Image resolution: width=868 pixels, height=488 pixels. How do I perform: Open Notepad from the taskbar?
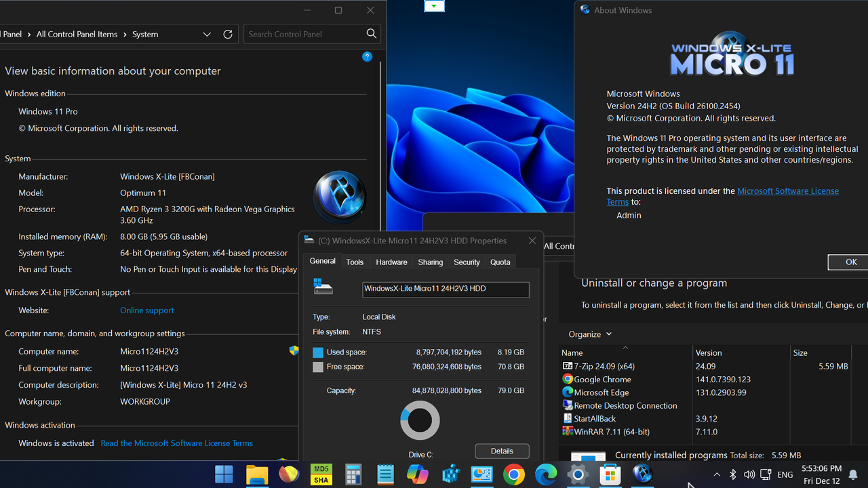point(385,474)
